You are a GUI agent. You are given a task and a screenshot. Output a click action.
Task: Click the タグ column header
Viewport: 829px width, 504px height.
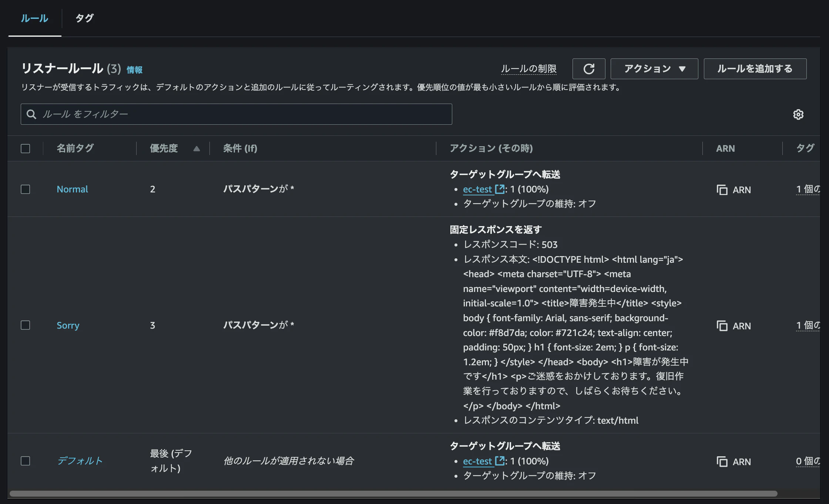805,149
